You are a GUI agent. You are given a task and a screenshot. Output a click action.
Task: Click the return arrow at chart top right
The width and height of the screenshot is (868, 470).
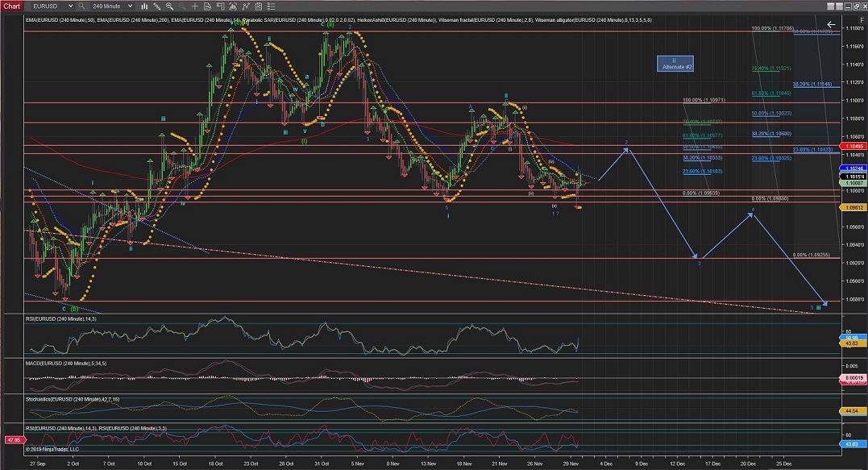coord(831,25)
